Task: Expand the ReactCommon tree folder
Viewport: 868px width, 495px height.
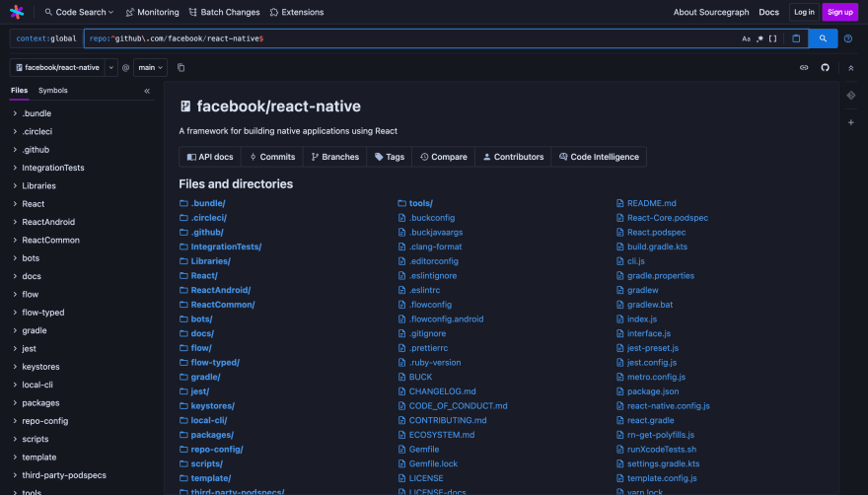Action: click(15, 240)
